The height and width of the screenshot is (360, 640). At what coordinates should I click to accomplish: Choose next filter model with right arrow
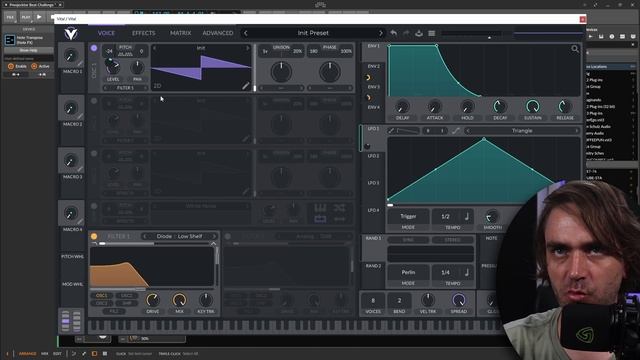[x=214, y=236]
